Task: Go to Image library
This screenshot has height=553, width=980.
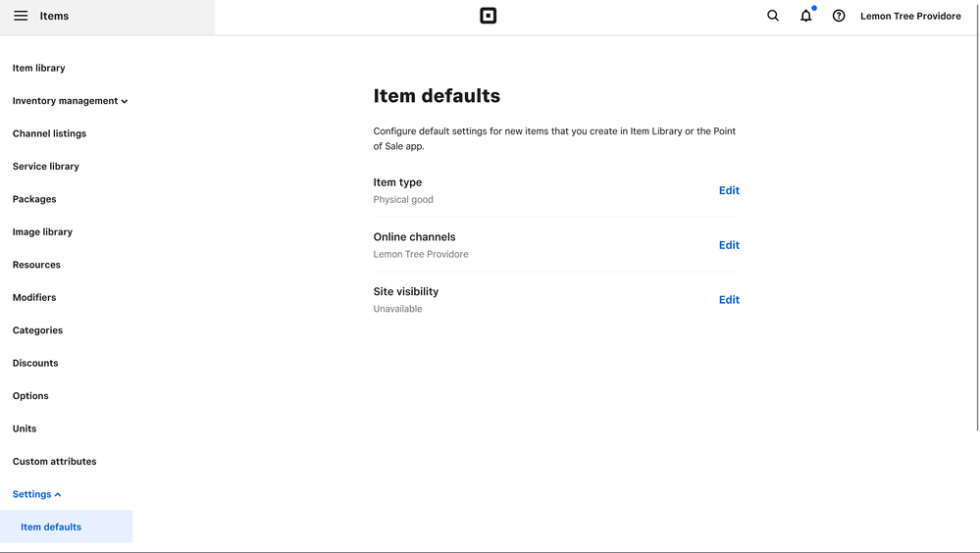Action: (x=42, y=232)
